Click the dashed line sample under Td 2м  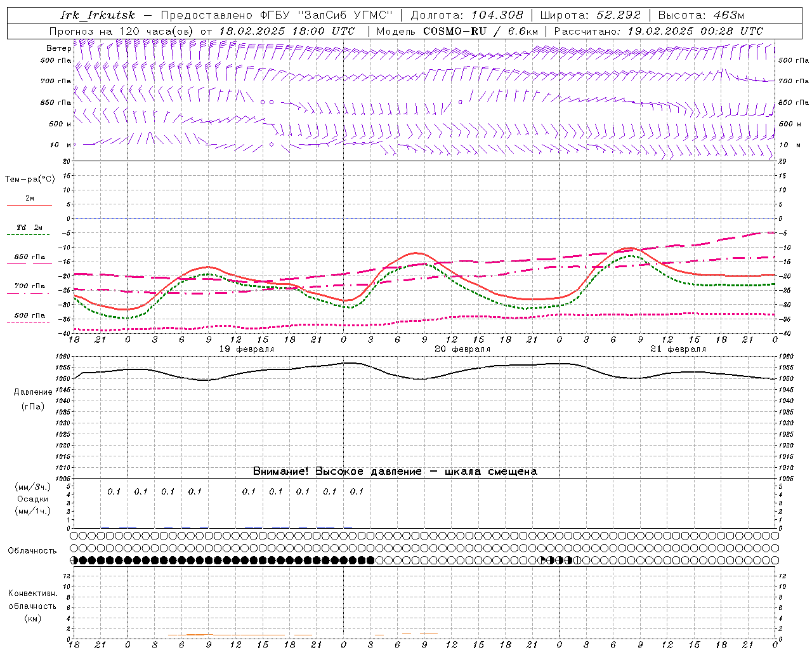(x=29, y=235)
